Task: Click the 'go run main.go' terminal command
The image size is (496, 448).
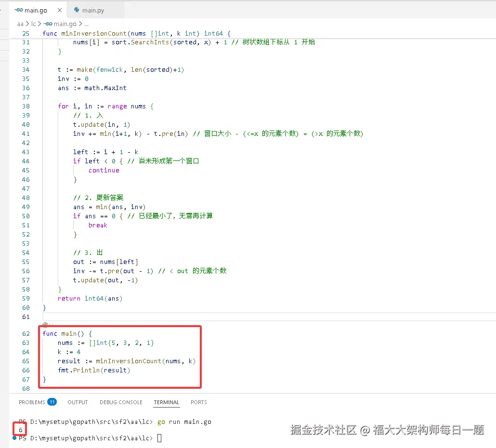Action: (184, 422)
